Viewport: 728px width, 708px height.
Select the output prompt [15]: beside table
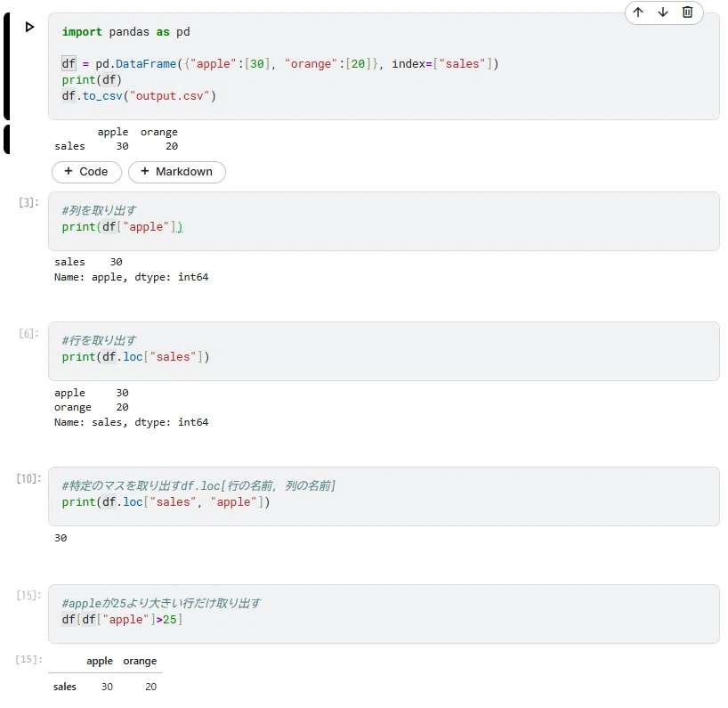tap(28, 659)
